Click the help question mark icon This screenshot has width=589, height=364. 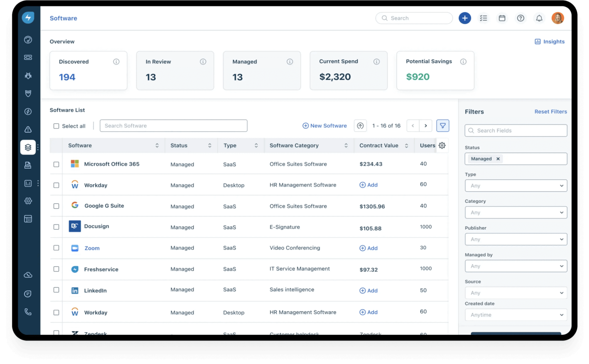(x=520, y=18)
